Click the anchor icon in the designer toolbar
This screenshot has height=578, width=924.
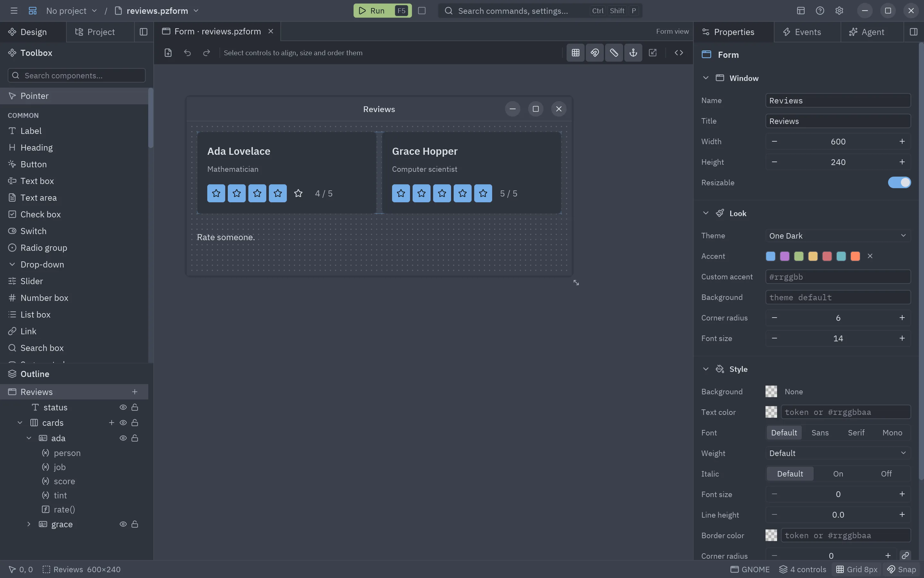point(633,53)
